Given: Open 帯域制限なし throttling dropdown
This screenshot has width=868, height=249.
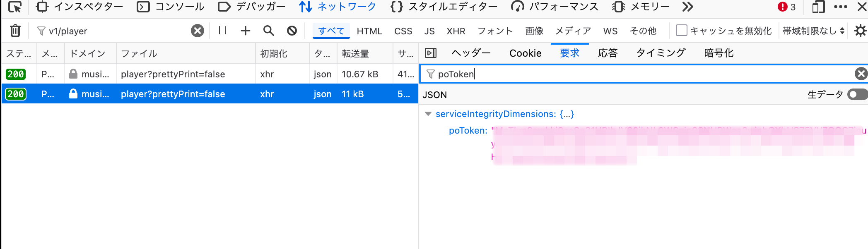Looking at the screenshot, I should pyautogui.click(x=813, y=31).
